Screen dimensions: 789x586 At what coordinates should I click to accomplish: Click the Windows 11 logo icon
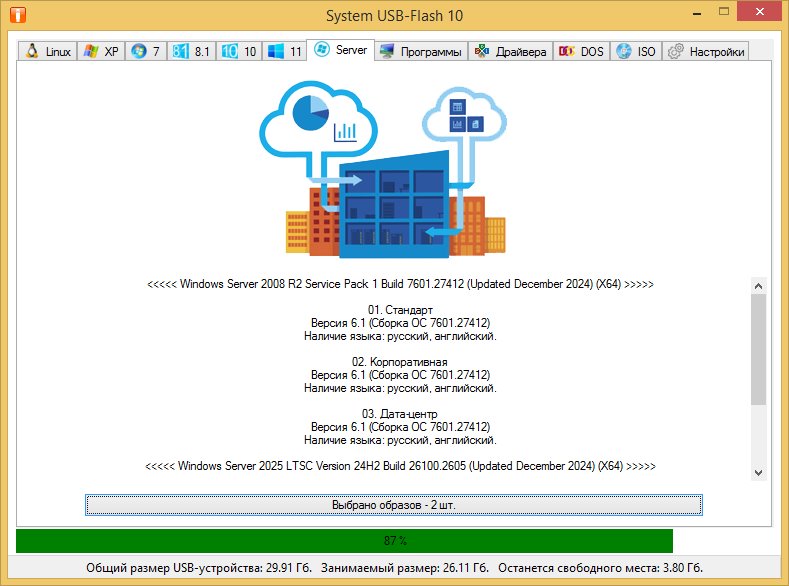click(276, 52)
